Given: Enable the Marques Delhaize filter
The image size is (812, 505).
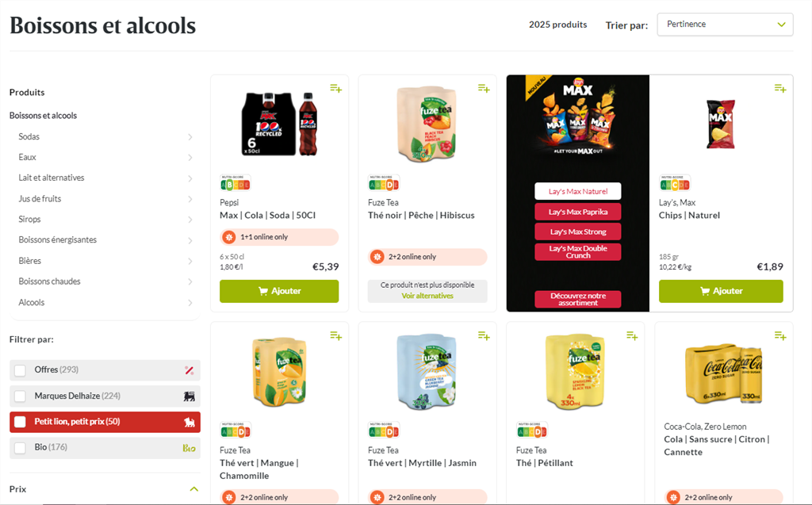Looking at the screenshot, I should [20, 396].
